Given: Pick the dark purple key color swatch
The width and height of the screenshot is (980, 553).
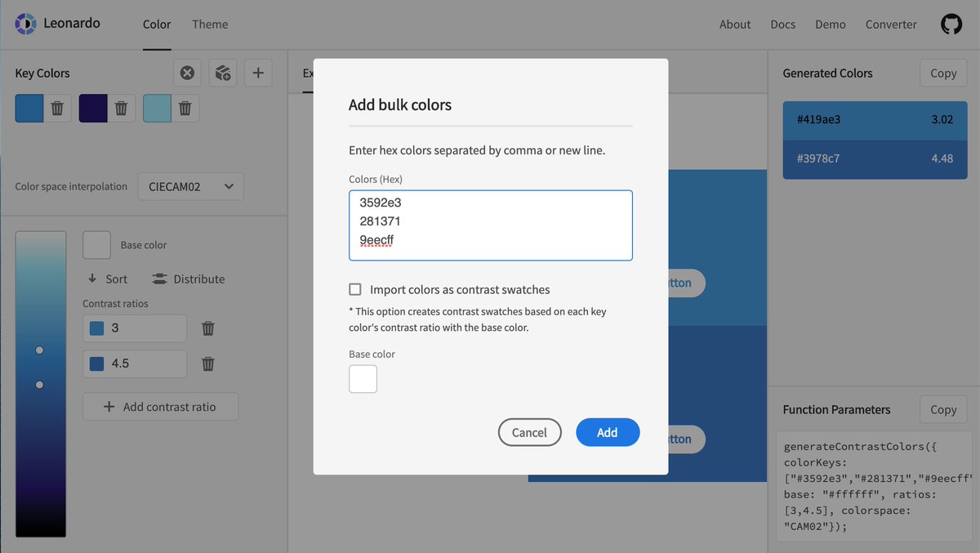Looking at the screenshot, I should (93, 108).
